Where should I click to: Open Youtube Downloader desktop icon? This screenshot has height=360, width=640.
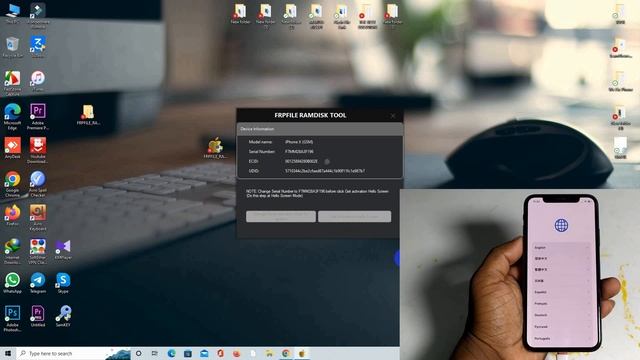38,150
